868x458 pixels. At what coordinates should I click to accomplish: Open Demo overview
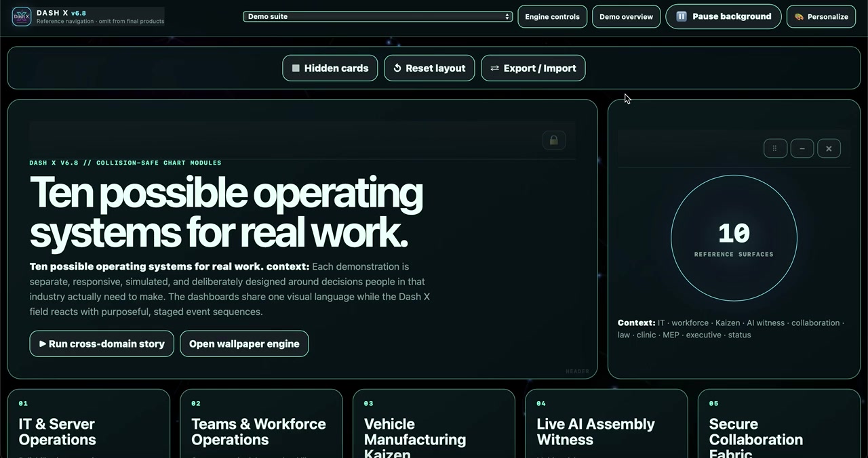[626, 16]
